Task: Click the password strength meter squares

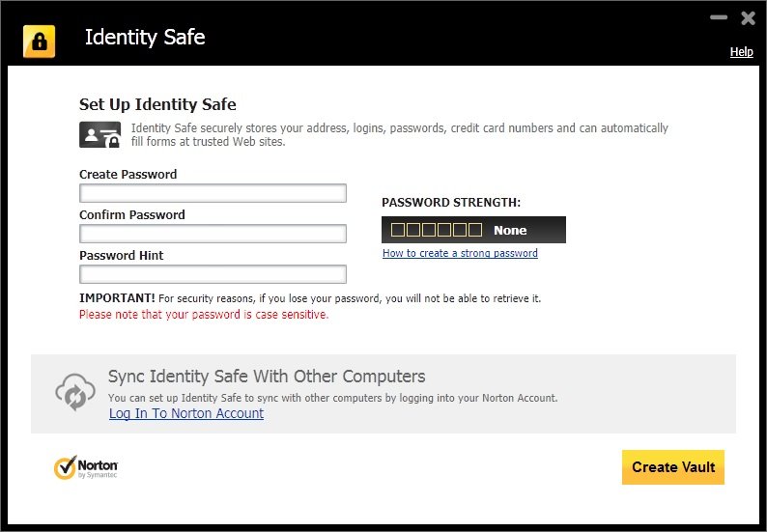Action: (436, 230)
